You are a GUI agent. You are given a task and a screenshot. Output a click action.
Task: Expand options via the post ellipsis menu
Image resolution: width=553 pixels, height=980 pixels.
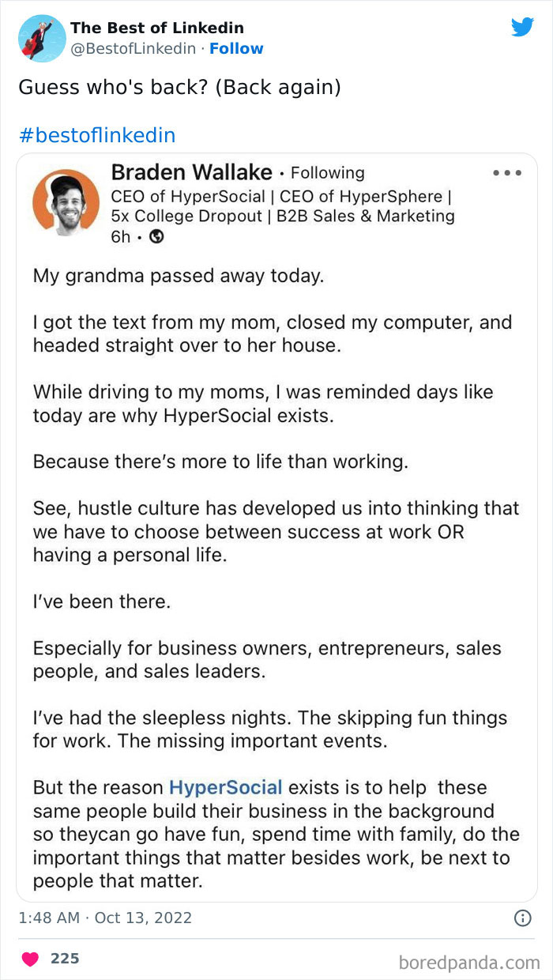point(507,172)
